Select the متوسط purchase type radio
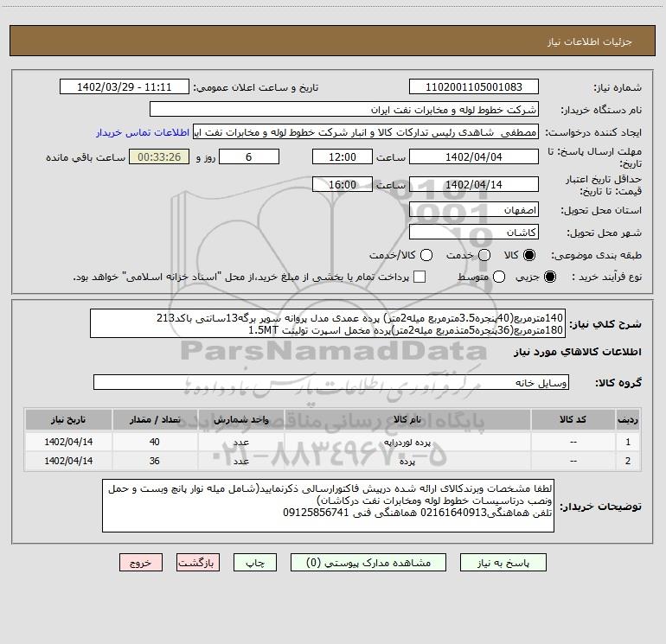Viewport: 666px width, 644px height. coord(499,277)
